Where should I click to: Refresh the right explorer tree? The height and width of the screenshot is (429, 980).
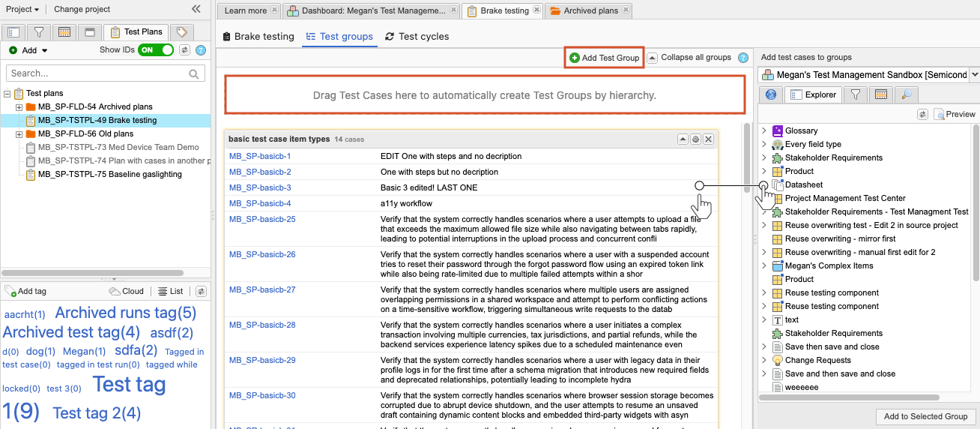coord(922,114)
